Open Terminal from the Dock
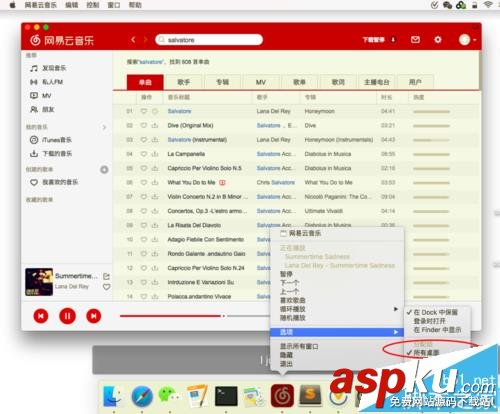Screen dimensions: 500x414 point(226,396)
